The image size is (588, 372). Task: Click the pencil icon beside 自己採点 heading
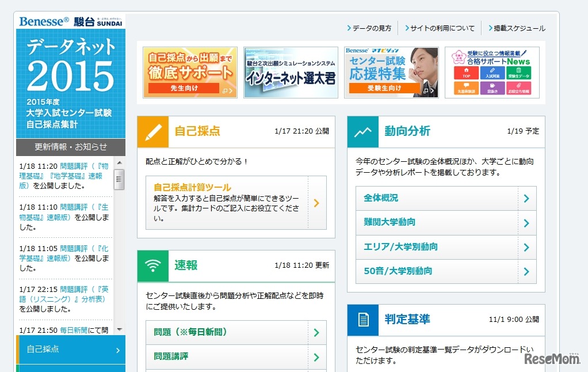(153, 132)
